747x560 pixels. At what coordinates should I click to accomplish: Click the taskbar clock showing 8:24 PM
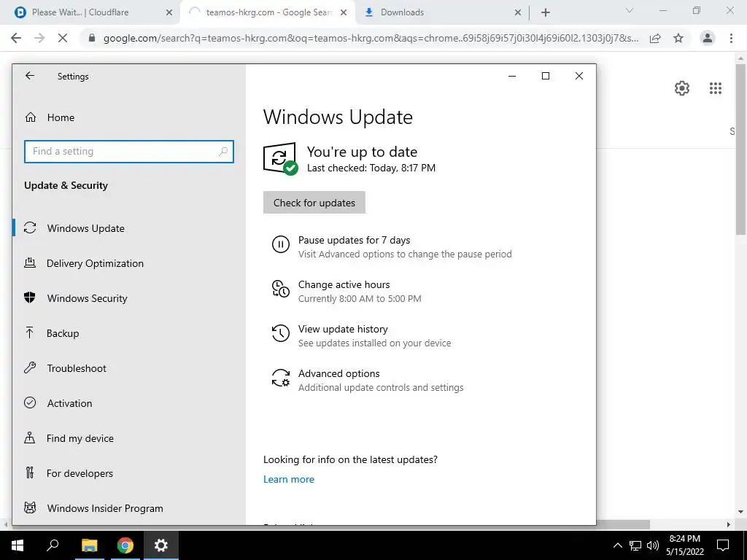tap(684, 545)
